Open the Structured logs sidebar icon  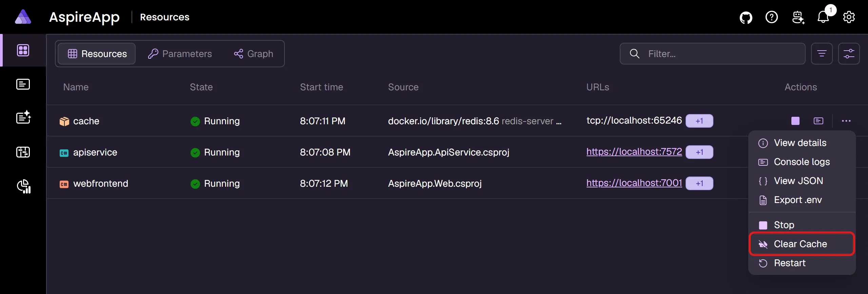point(23,117)
